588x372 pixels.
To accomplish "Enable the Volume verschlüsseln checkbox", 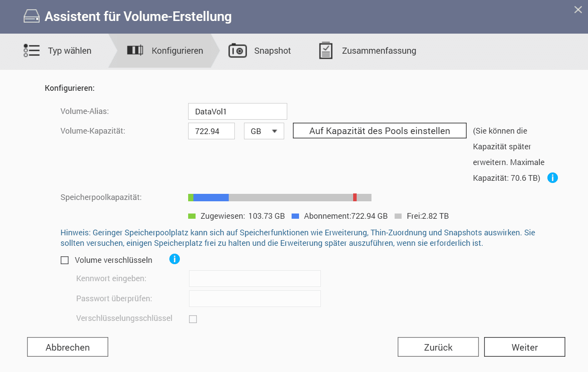I will [65, 260].
